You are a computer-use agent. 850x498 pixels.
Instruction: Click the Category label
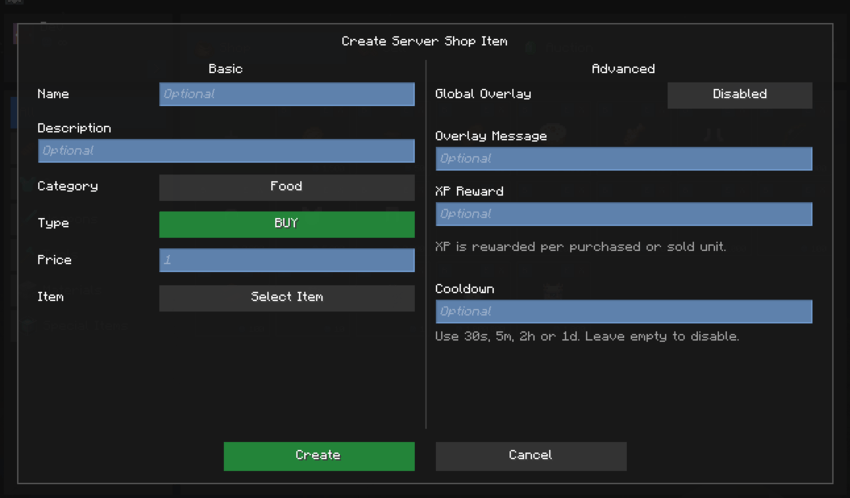coord(68,186)
